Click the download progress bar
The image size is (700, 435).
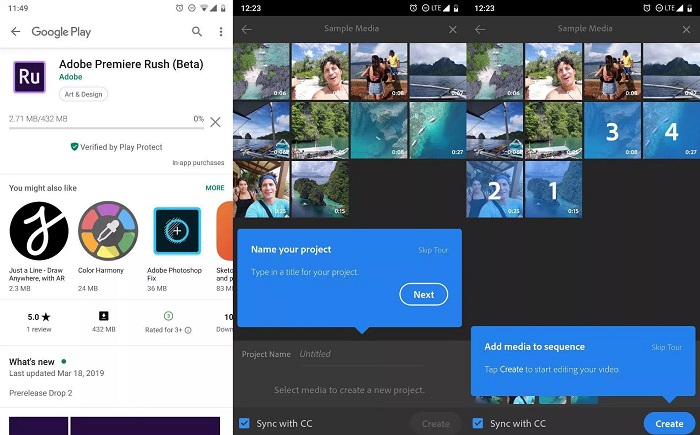click(x=106, y=128)
